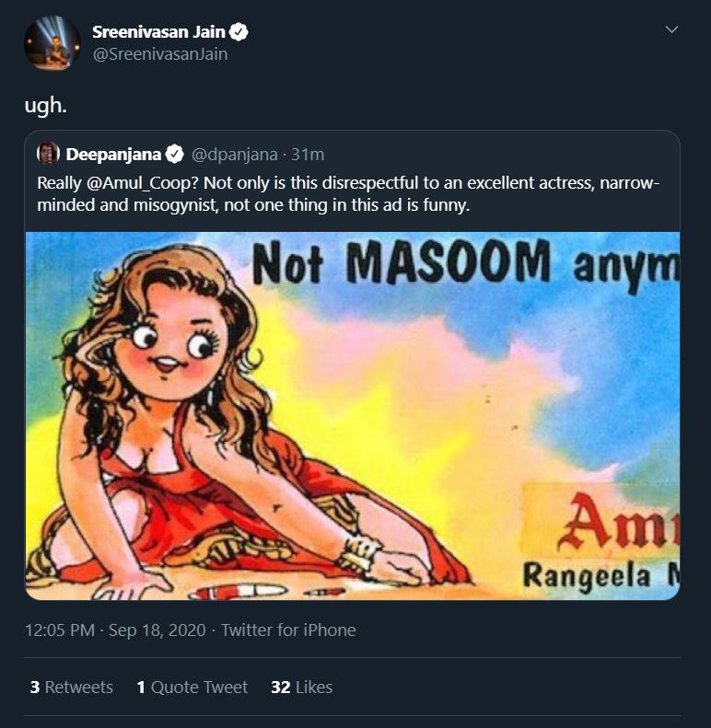Open the Amul cartoon image
711x728 pixels.
click(353, 415)
